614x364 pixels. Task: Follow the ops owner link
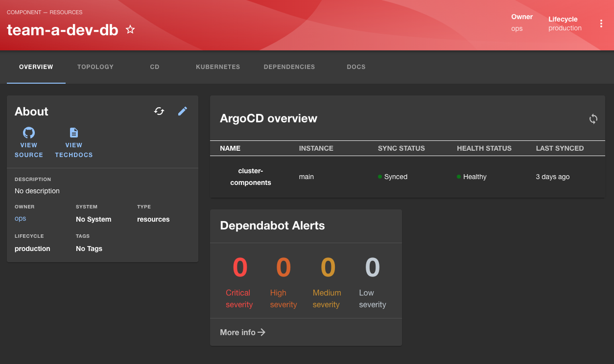point(21,219)
